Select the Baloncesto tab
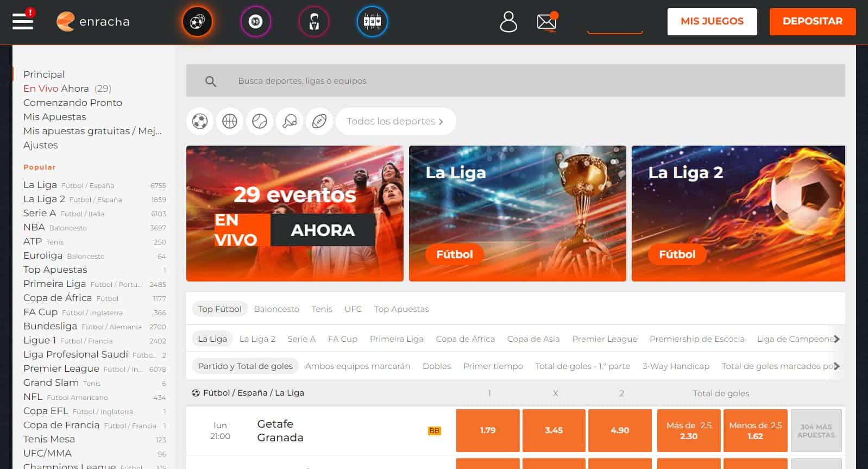This screenshot has width=868, height=469. (276, 309)
